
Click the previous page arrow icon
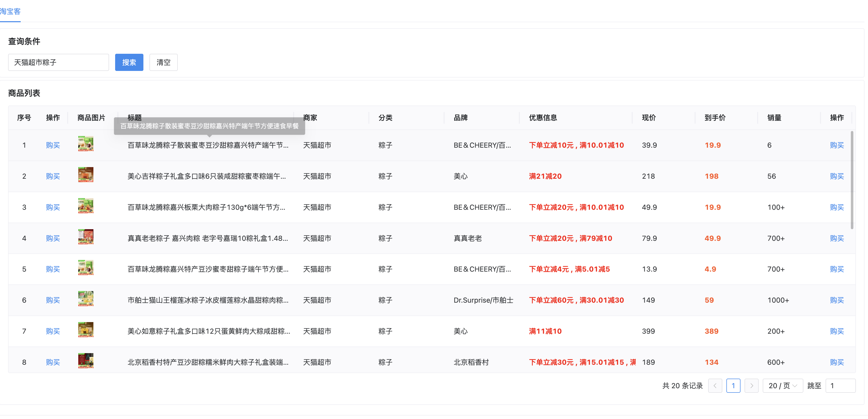tap(715, 386)
